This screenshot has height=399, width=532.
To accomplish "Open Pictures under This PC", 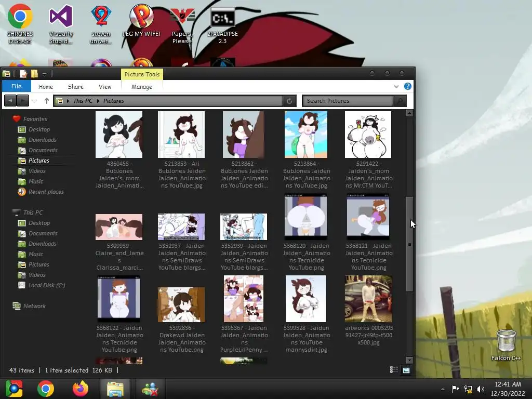I will (38, 264).
